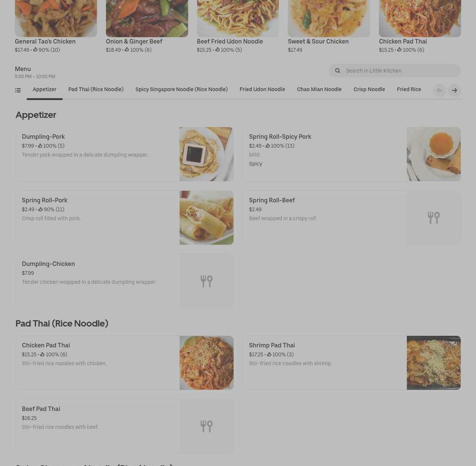476x466 pixels.
Task: Click the search magnifier icon
Action: pos(338,71)
